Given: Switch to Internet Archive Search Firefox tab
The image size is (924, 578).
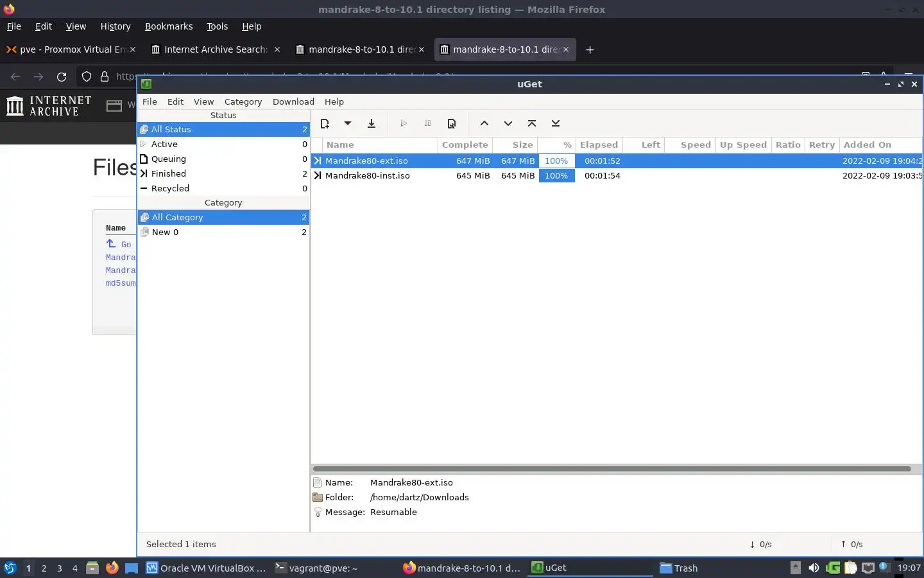Looking at the screenshot, I should click(x=215, y=49).
